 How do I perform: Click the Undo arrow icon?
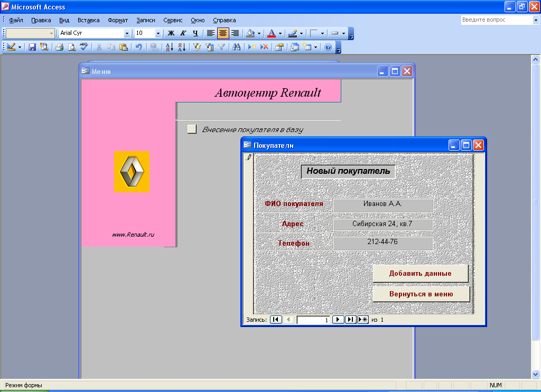pos(139,47)
